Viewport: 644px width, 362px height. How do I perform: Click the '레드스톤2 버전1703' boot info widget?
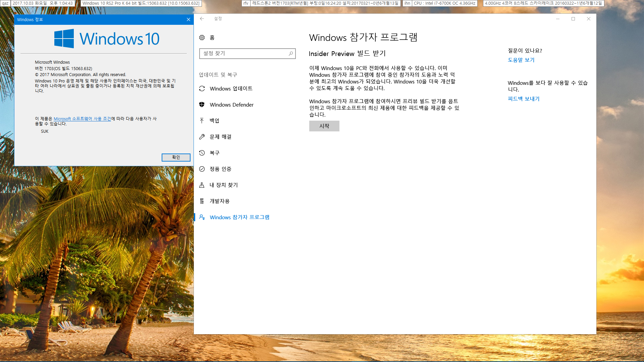pos(325,3)
